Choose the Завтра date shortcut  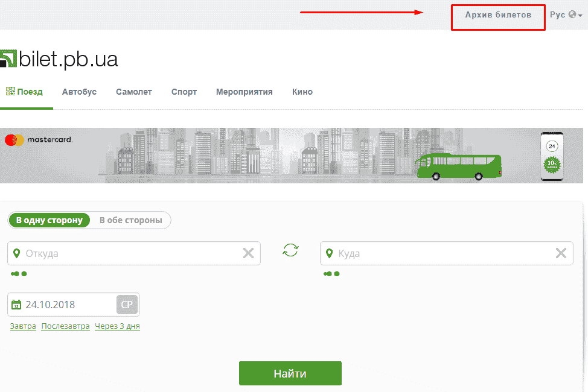point(23,326)
